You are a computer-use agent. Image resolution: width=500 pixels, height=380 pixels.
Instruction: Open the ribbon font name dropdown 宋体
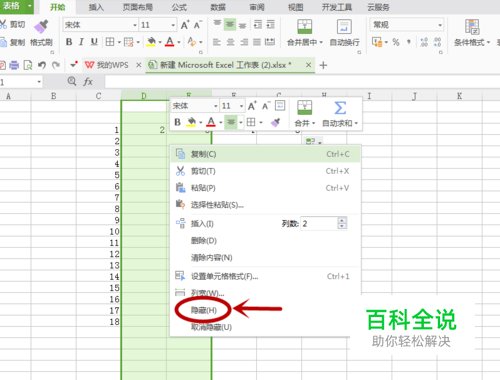(x=135, y=25)
